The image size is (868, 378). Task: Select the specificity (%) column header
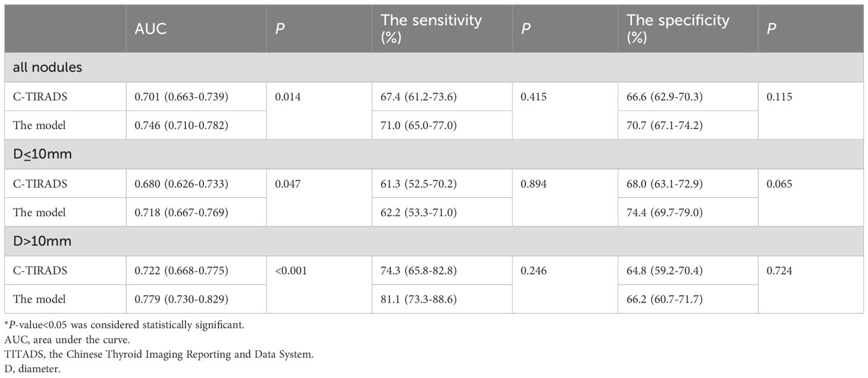click(688, 29)
